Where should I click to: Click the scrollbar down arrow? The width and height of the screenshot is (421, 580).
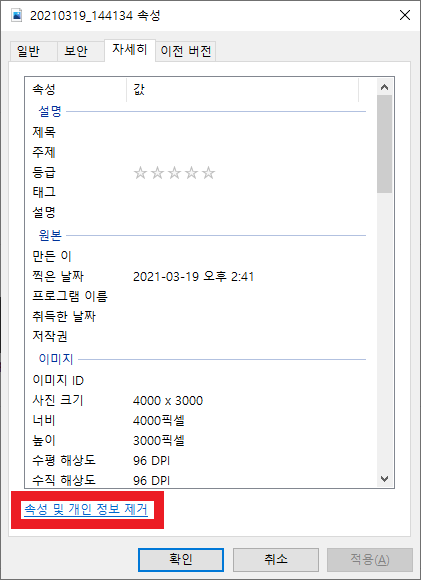[x=385, y=479]
